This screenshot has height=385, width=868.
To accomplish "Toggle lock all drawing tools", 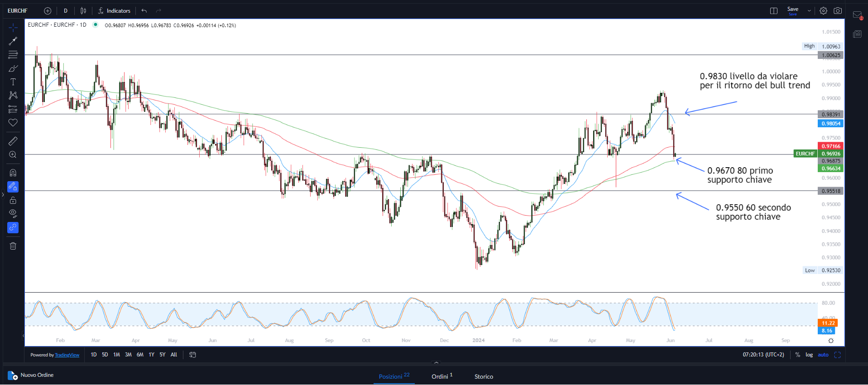I will pyautogui.click(x=13, y=200).
